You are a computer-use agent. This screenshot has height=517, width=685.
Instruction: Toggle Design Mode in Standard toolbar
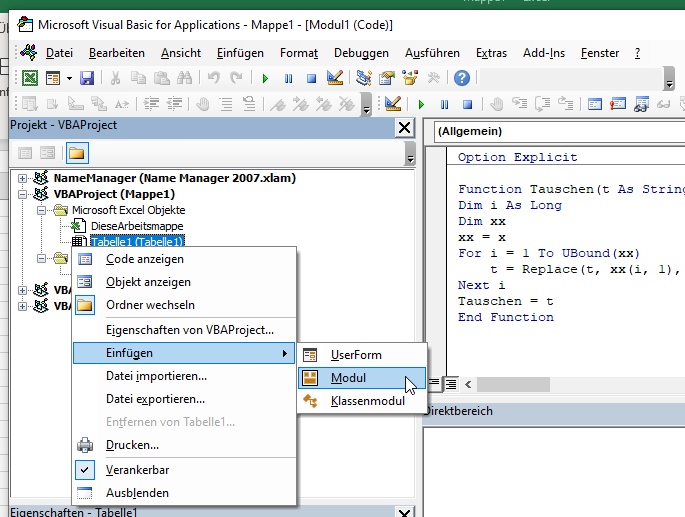[x=335, y=79]
